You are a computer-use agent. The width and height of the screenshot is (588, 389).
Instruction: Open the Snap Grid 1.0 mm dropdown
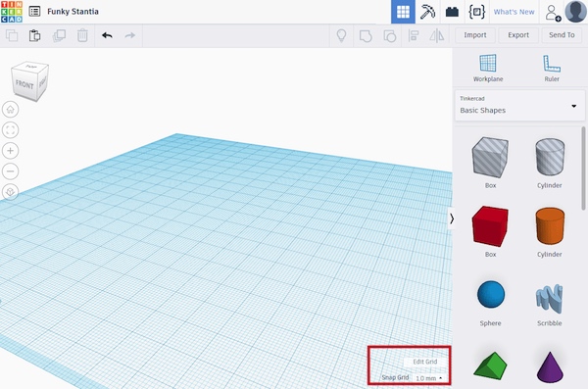coord(429,378)
